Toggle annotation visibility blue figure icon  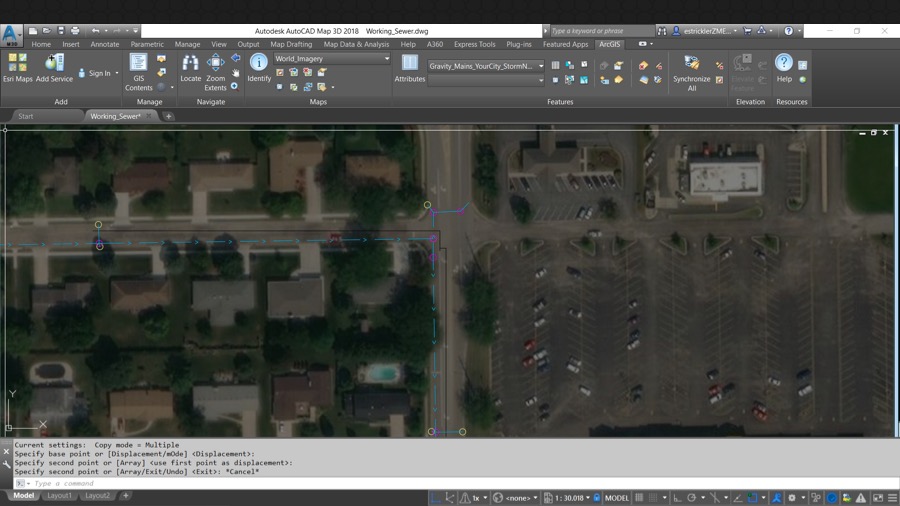(777, 498)
